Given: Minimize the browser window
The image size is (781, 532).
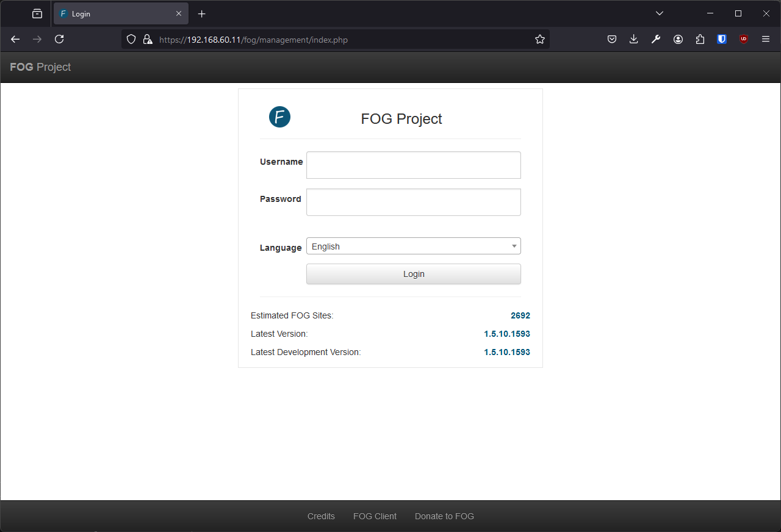Looking at the screenshot, I should [710, 13].
